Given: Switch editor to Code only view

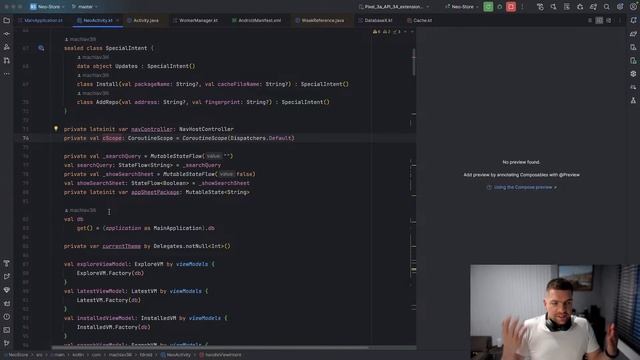Looking at the screenshot, I should click(590, 20).
